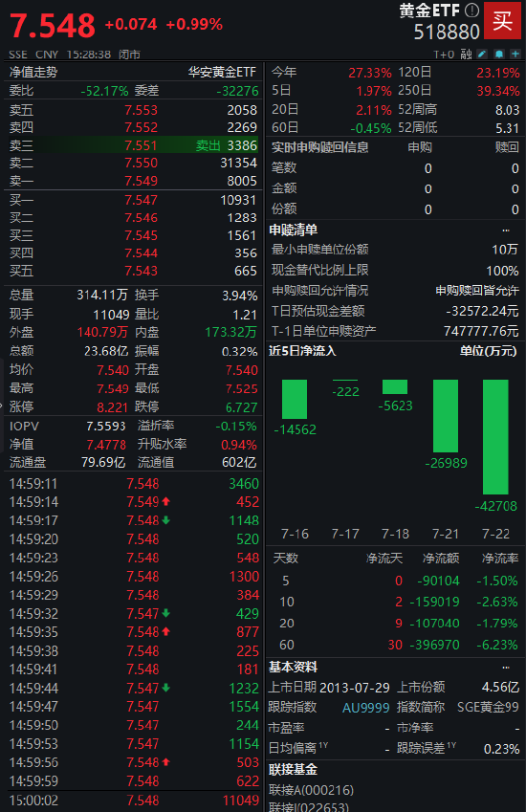
Task: Set a price alert with bell icon
Action: coord(499,54)
